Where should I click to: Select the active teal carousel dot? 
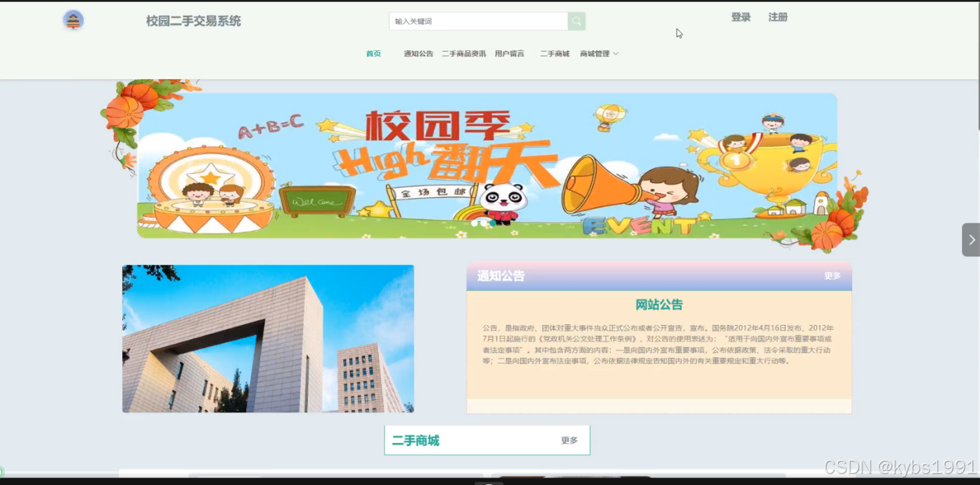click(493, 223)
